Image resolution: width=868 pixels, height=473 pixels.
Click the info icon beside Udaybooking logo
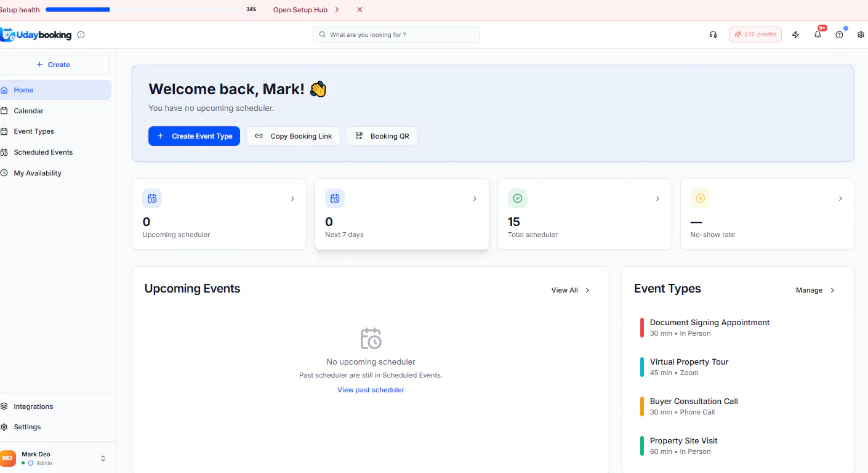click(81, 34)
